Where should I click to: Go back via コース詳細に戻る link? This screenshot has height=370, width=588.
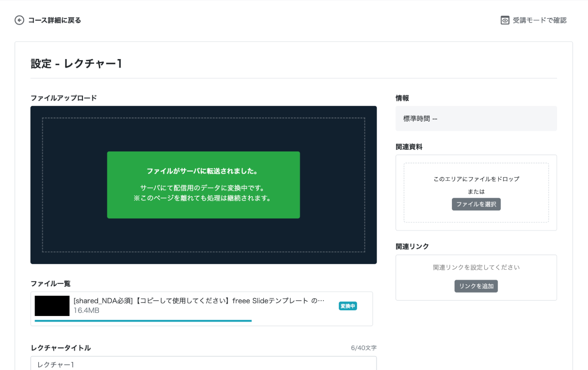click(x=55, y=20)
